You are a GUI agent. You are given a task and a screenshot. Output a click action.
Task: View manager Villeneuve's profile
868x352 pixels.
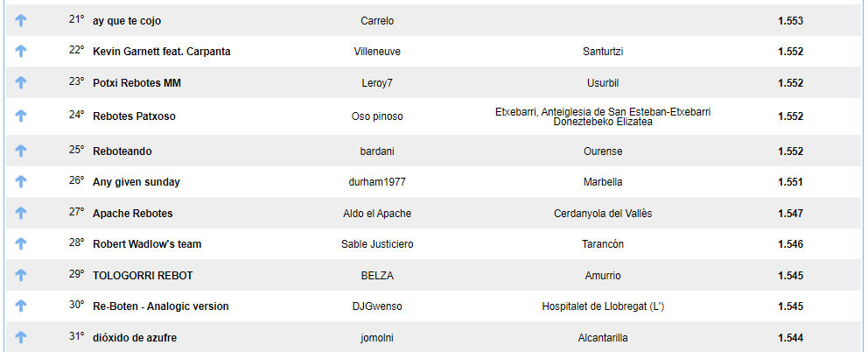(x=377, y=52)
